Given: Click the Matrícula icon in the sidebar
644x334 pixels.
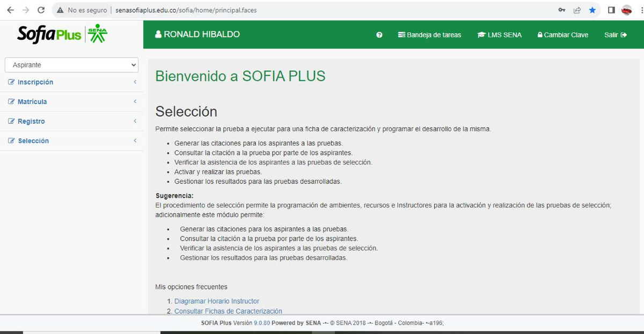Looking at the screenshot, I should (11, 101).
